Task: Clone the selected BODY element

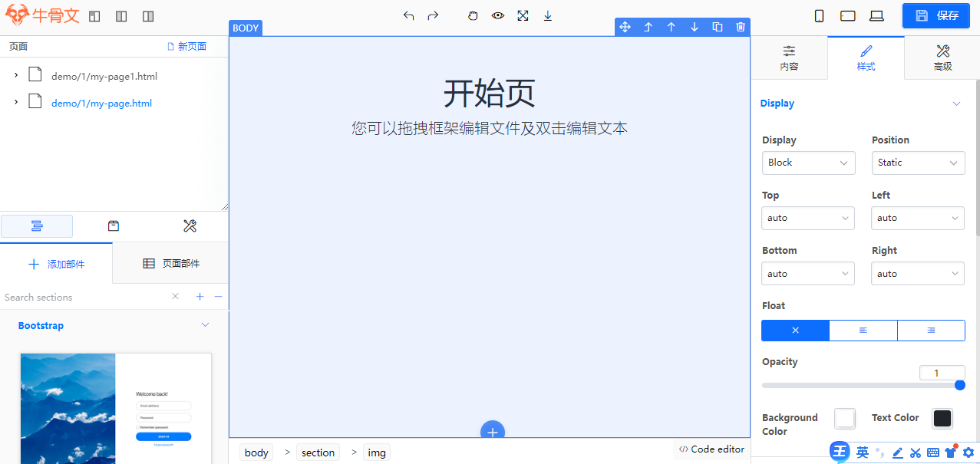Action: (718, 27)
